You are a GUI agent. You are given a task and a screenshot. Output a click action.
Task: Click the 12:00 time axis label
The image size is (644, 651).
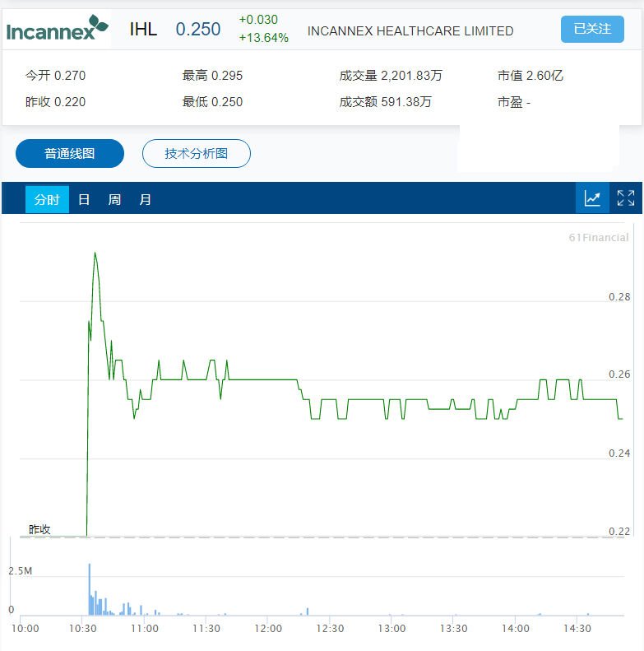click(268, 629)
